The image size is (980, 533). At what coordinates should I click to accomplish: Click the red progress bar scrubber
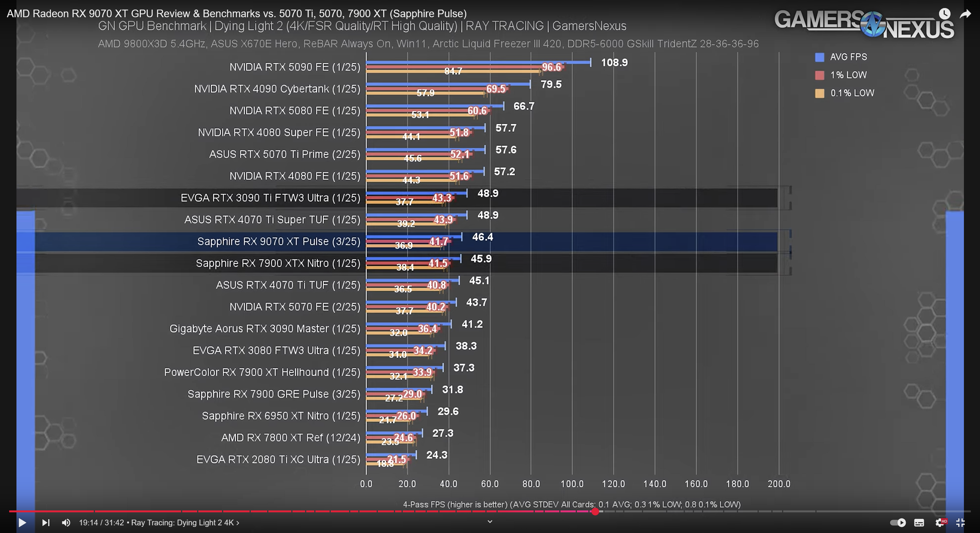(x=595, y=511)
